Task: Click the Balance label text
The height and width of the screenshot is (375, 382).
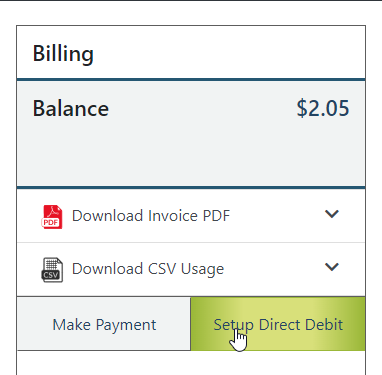Action: (x=71, y=109)
